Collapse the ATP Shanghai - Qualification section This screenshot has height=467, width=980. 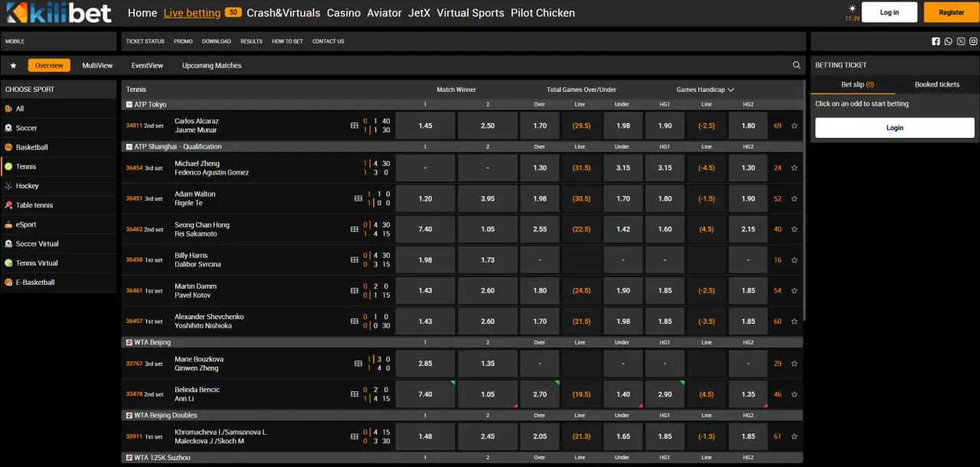(x=462, y=146)
